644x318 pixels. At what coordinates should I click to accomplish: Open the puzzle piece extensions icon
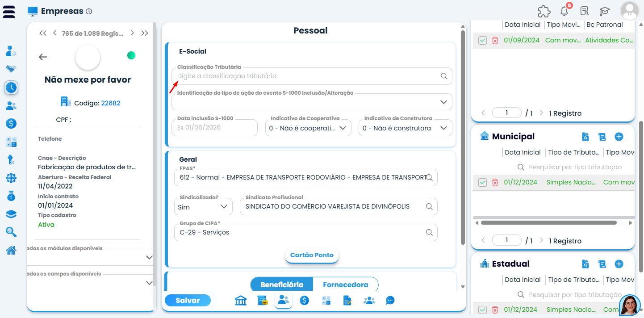click(x=544, y=11)
